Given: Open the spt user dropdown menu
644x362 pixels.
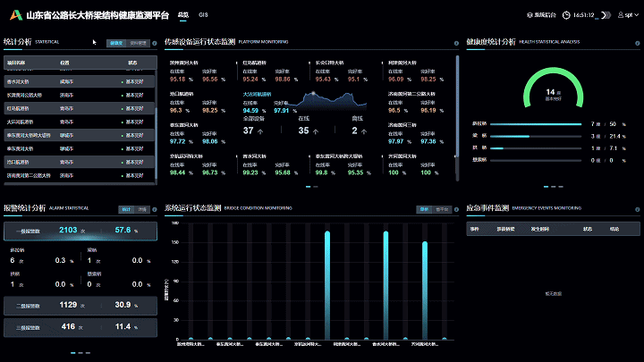Looking at the screenshot, I should pos(629,15).
